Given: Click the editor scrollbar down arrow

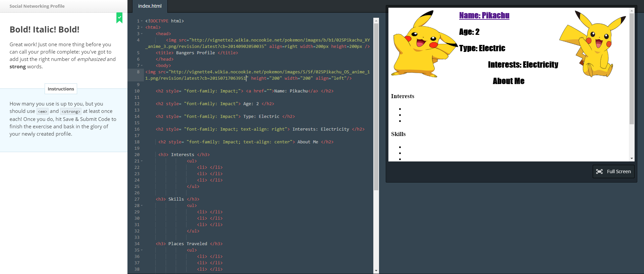Looking at the screenshot, I should 376,270.
